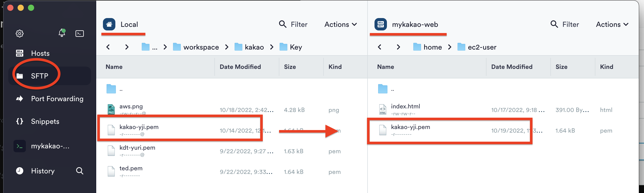Select parent folder '..' in Local pane

(232, 89)
